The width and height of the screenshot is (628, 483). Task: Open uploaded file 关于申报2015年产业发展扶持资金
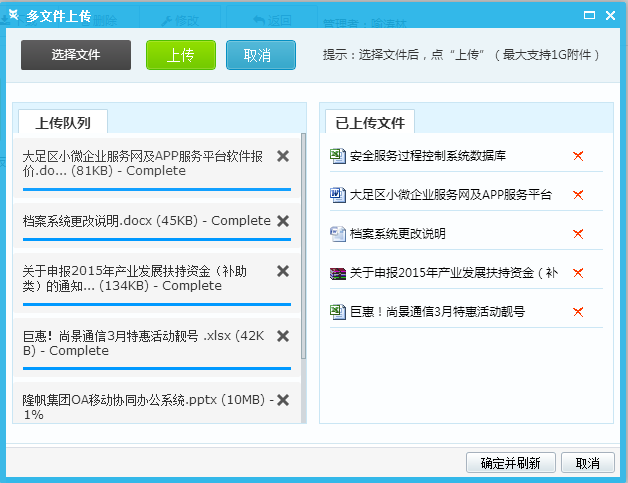(453, 273)
